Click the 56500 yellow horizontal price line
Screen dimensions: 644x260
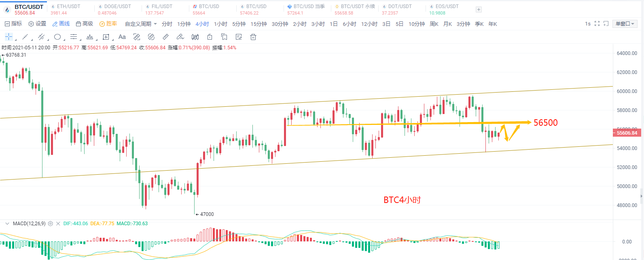click(405, 123)
